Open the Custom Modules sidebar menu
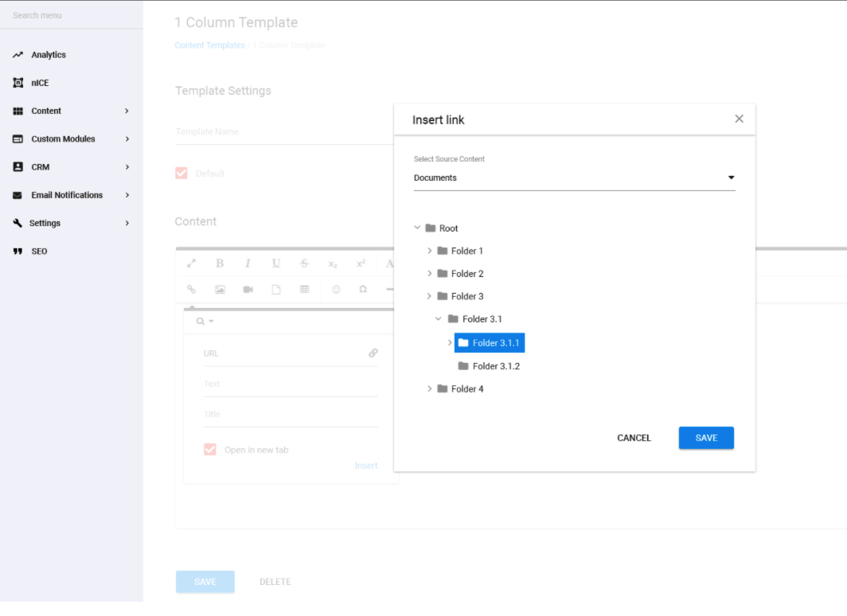The width and height of the screenshot is (847, 616). [63, 139]
